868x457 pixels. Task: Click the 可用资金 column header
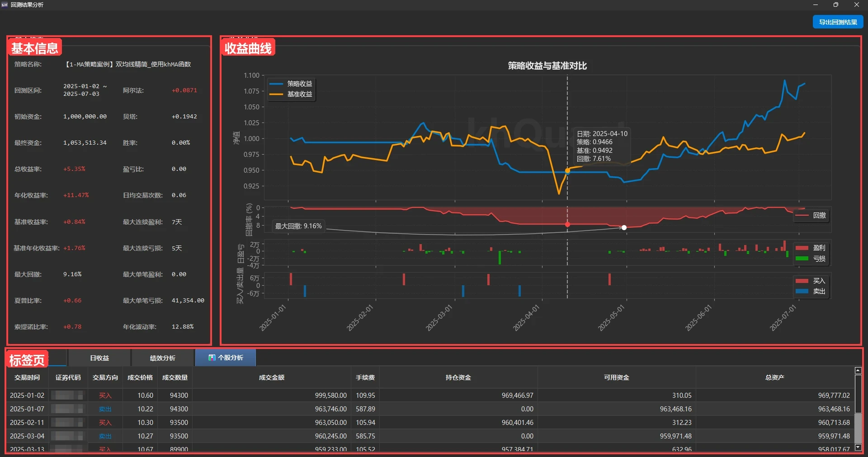pos(617,377)
